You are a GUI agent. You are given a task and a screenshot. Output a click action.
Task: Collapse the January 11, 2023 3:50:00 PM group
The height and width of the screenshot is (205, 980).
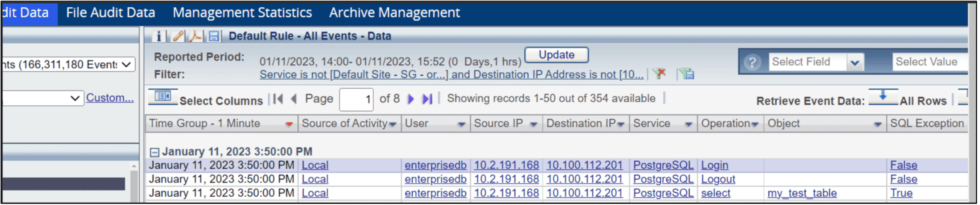[x=154, y=152]
